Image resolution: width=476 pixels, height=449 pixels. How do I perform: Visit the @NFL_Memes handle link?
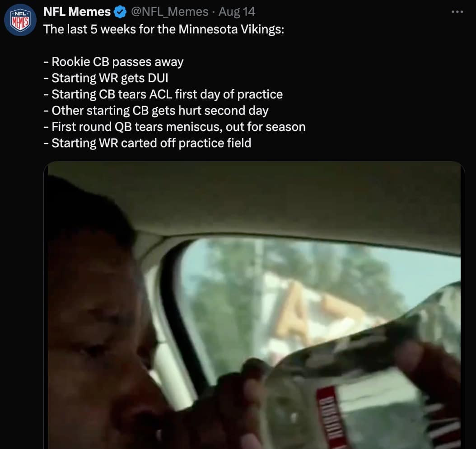click(x=170, y=12)
